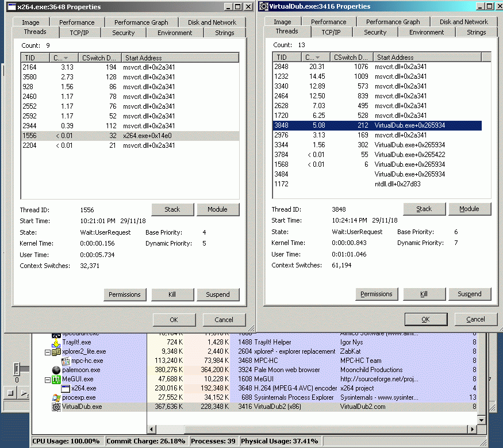Click OK in x264 Properties
This screenshot has width=503, height=448.
coord(174,320)
